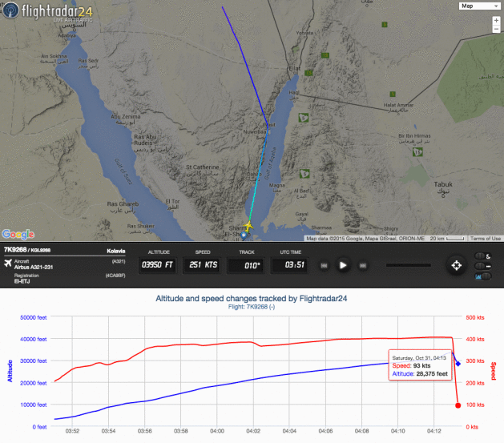Click the ALTITUDE readout display
The width and height of the screenshot is (504, 443).
[159, 264]
